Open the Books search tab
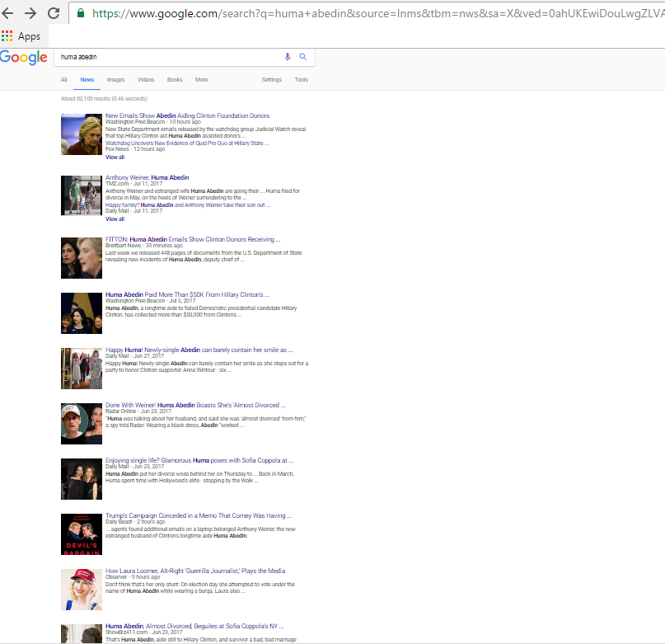665x644 pixels. (175, 80)
